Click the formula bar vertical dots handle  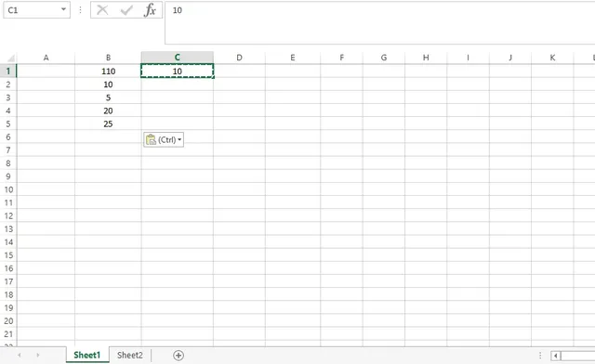[x=80, y=10]
